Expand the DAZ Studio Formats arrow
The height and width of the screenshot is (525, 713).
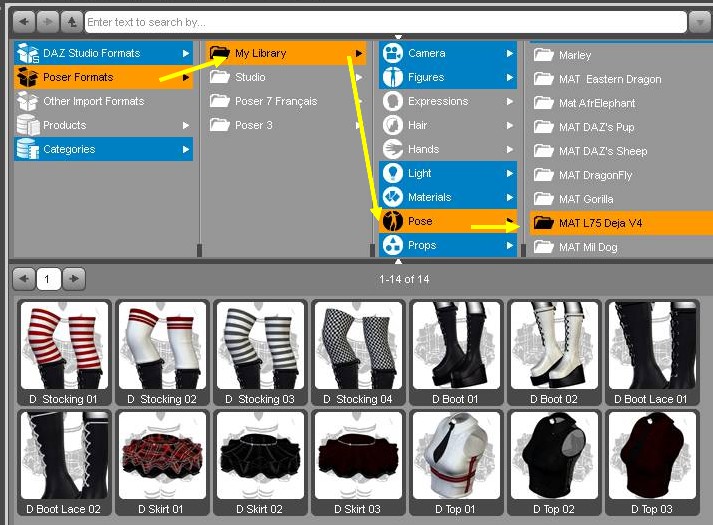coord(186,53)
